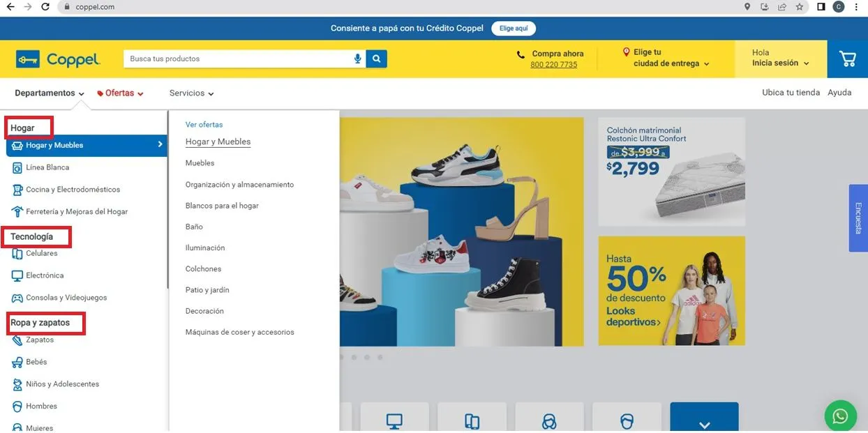Expand the Servicios dropdown
This screenshot has width=868, height=433.
[x=191, y=93]
